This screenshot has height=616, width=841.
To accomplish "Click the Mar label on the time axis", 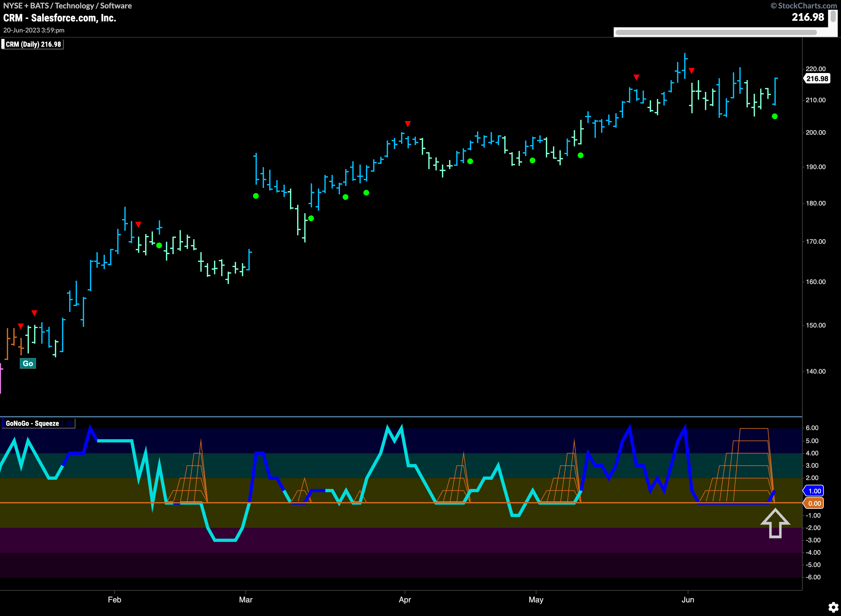I will pyautogui.click(x=246, y=599).
